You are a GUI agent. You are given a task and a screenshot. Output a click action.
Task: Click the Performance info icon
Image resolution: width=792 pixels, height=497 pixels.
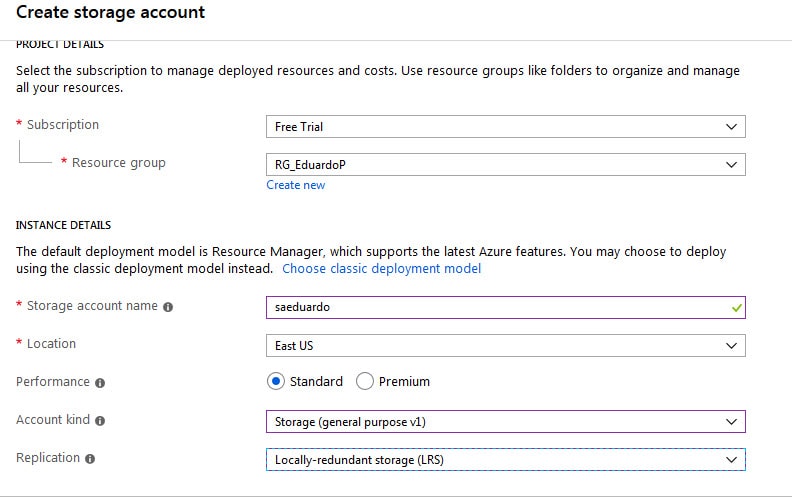click(x=100, y=383)
